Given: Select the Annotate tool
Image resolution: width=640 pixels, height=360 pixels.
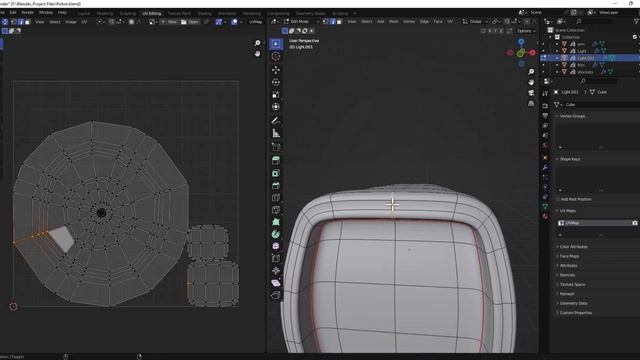Looking at the screenshot, I should tap(276, 120).
